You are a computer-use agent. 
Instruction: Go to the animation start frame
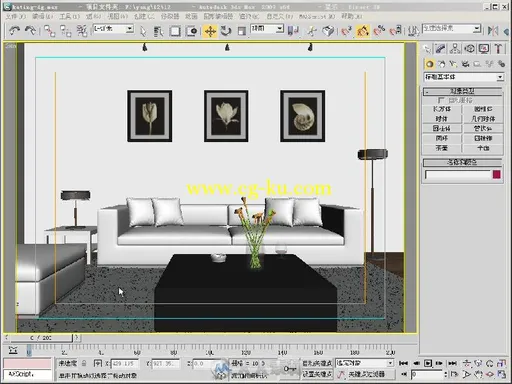[403, 363]
